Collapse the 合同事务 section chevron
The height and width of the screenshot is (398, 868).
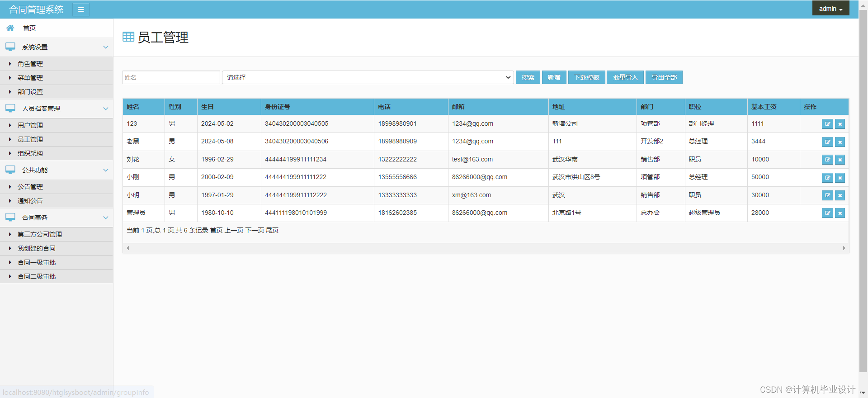click(x=106, y=218)
